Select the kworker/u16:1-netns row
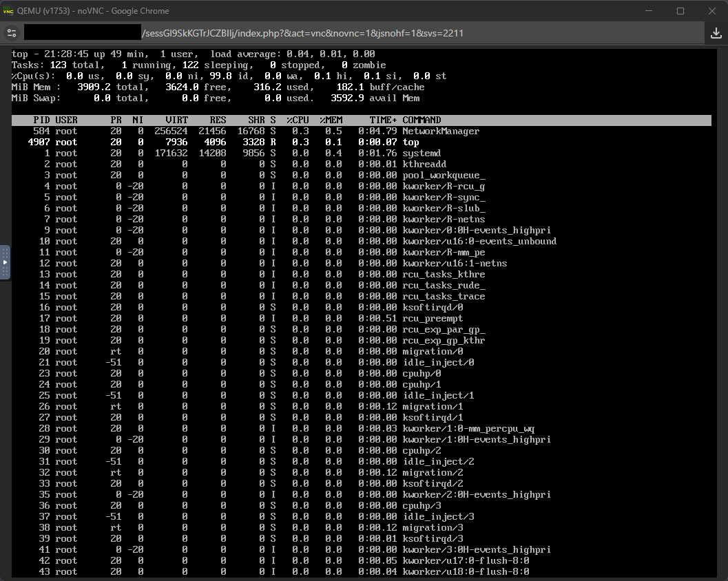728x581 pixels. (361, 264)
